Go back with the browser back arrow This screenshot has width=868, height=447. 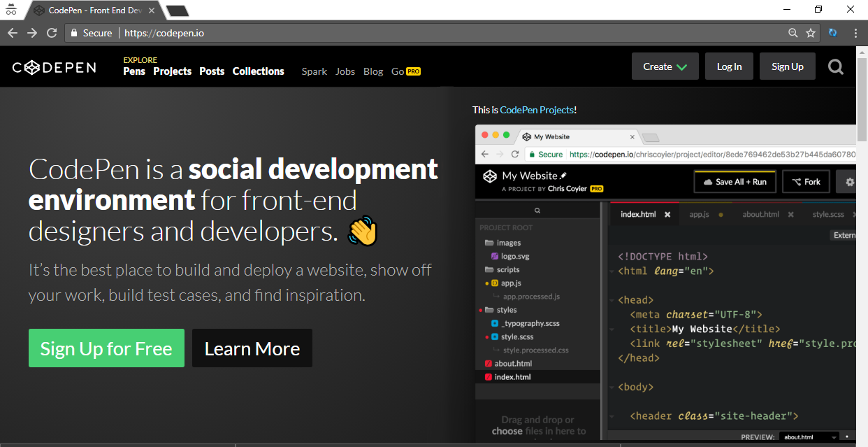coord(13,33)
